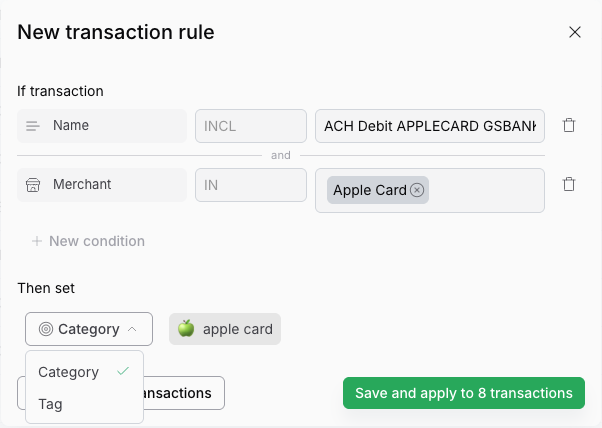Select Tag option in dropdown menu
This screenshot has width=602, height=428.
pyautogui.click(x=50, y=404)
